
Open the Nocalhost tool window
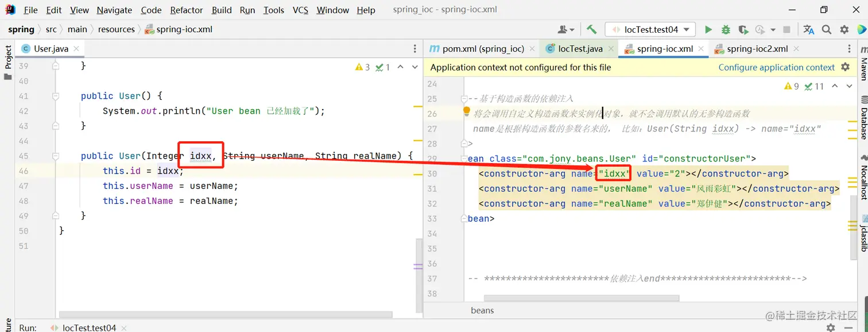[x=863, y=177]
